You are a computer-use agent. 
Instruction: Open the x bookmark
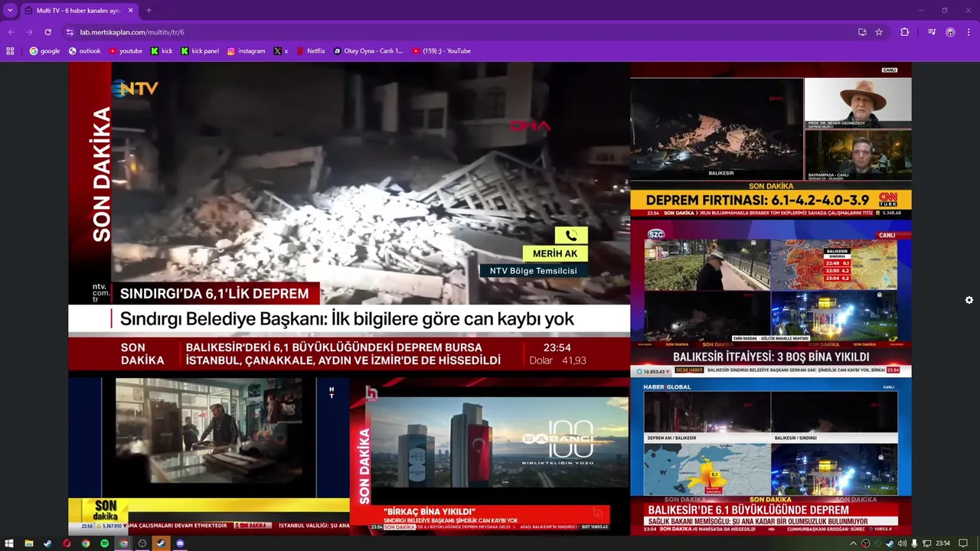pyautogui.click(x=281, y=51)
